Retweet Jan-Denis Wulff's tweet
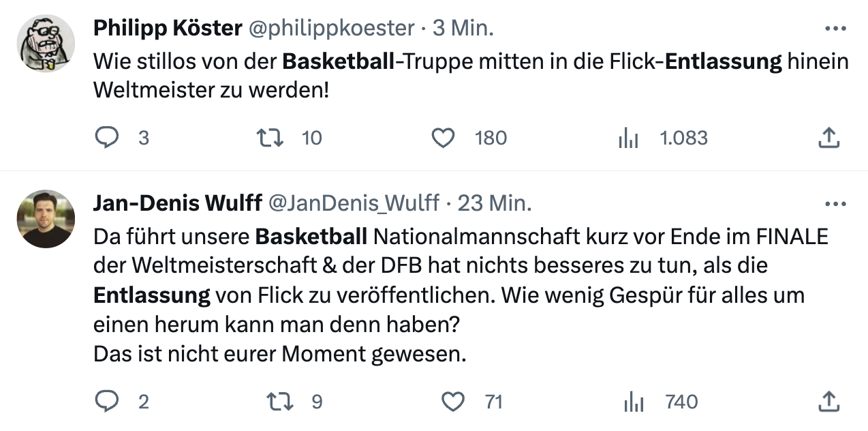This screenshot has width=868, height=431. pyautogui.click(x=280, y=402)
